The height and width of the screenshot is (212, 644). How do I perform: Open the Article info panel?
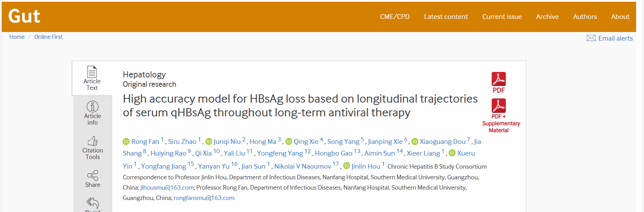click(92, 106)
